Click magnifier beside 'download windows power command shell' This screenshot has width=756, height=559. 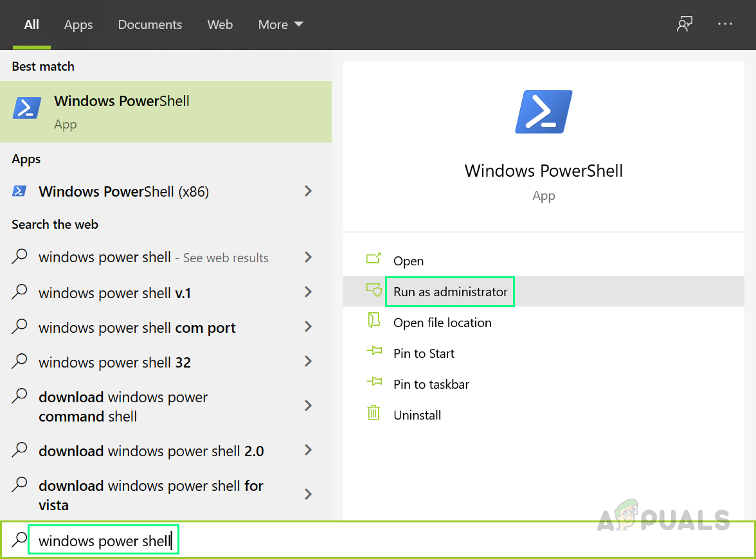pos(19,395)
